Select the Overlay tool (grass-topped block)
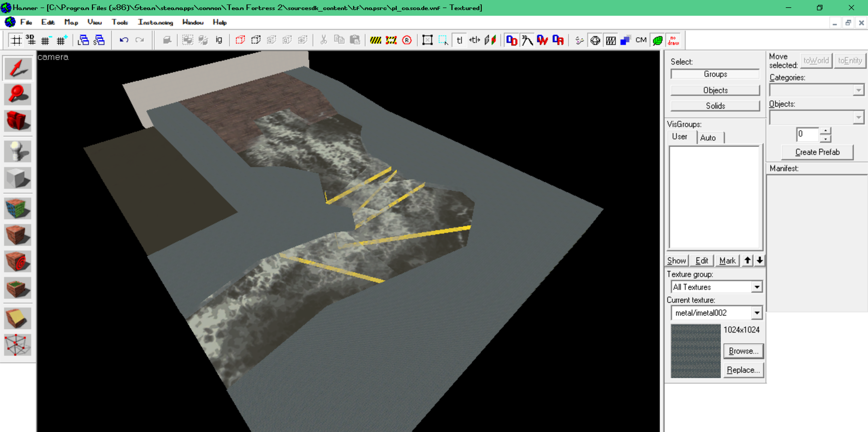This screenshot has height=432, width=868. click(x=18, y=288)
